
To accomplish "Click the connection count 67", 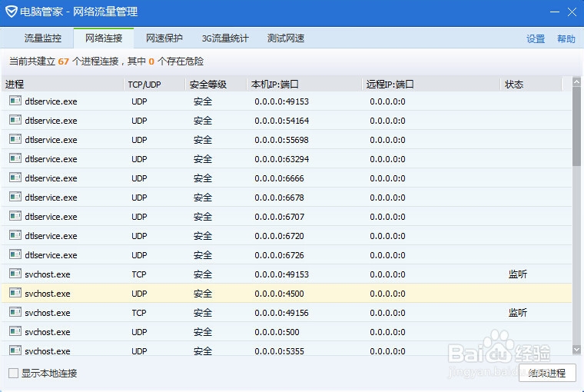I will [63, 61].
